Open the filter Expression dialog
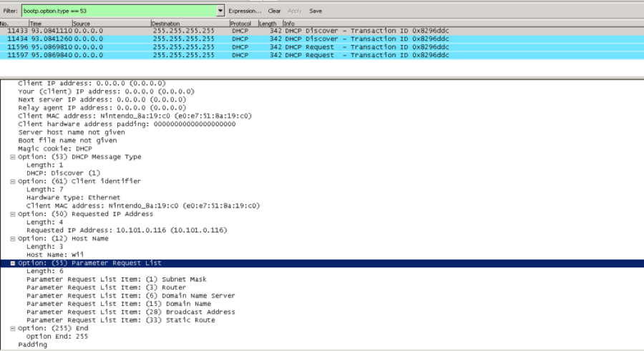 [x=245, y=11]
